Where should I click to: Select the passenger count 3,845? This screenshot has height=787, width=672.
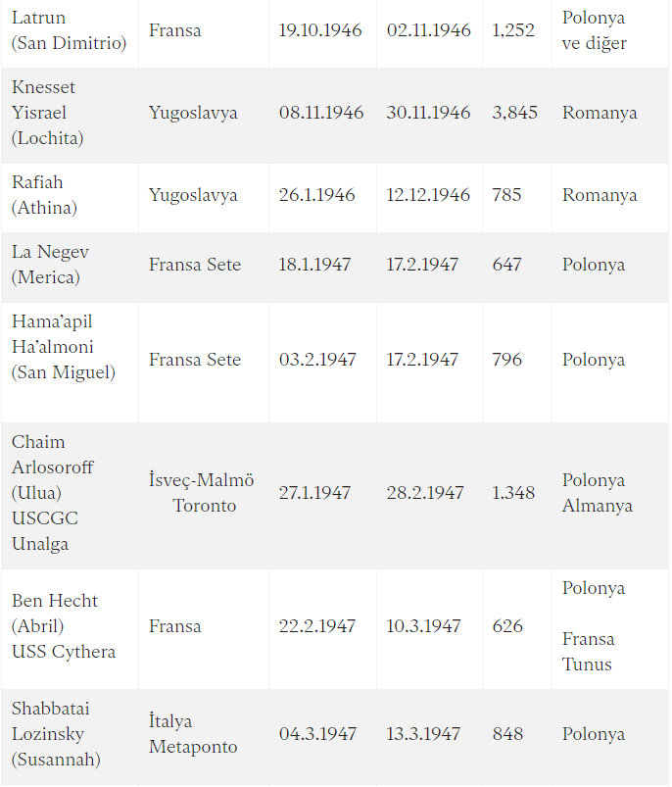pyautogui.click(x=515, y=113)
